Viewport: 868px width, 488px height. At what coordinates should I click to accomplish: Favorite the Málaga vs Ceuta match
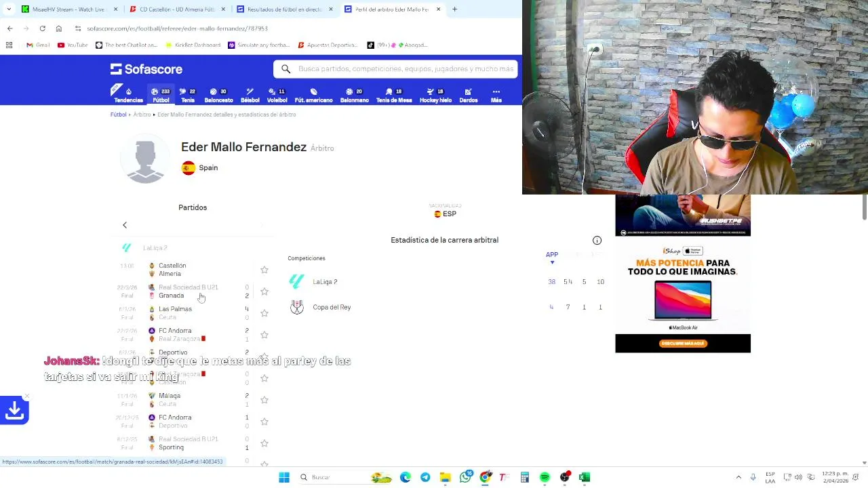(264, 400)
